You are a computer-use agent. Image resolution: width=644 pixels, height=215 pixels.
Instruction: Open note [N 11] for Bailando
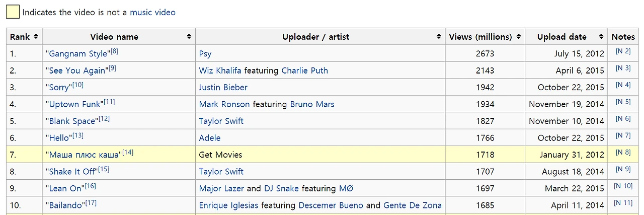pyautogui.click(x=623, y=203)
